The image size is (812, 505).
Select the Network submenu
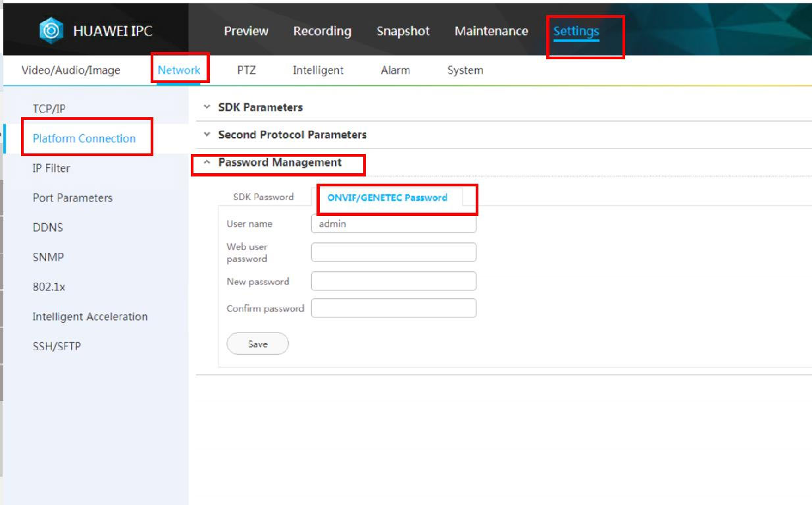(x=179, y=70)
